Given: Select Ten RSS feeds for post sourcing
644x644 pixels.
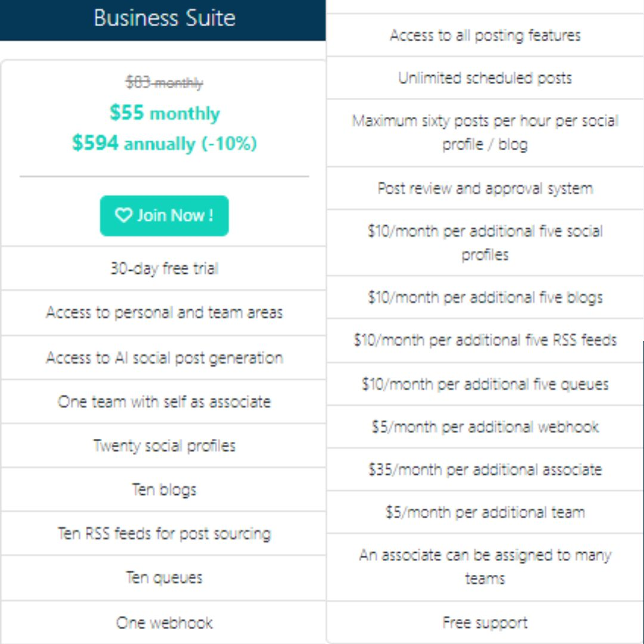Looking at the screenshot, I should point(165,534).
